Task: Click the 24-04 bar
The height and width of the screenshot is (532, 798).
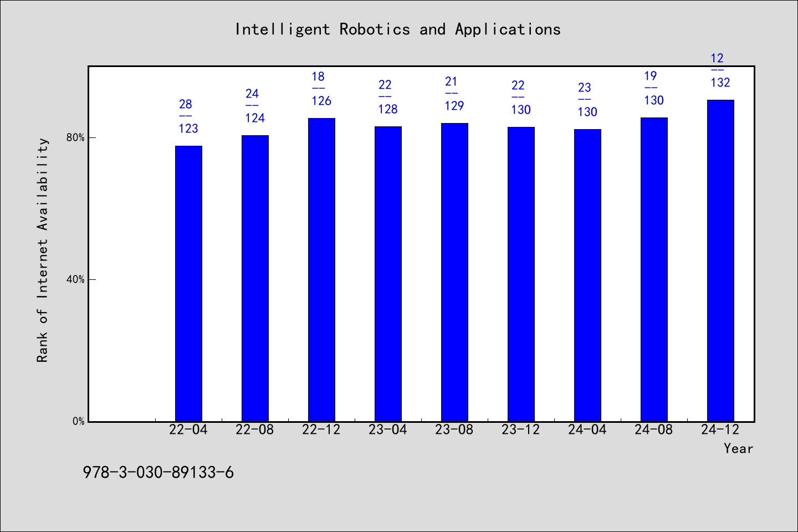Action: [x=587, y=275]
